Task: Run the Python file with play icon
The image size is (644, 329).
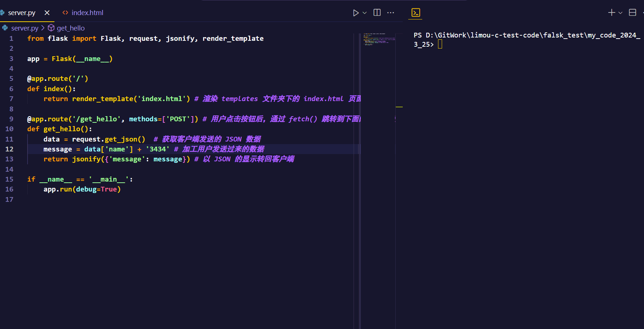Action: (356, 13)
